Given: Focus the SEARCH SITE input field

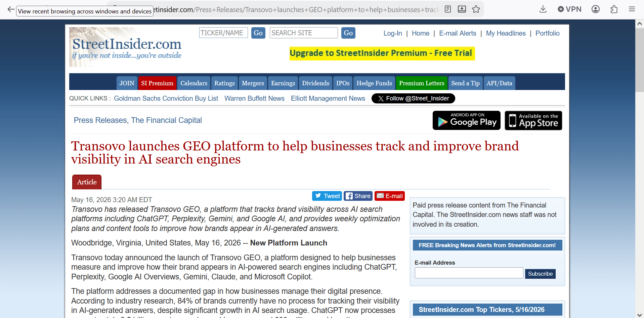Looking at the screenshot, I should click(x=304, y=33).
